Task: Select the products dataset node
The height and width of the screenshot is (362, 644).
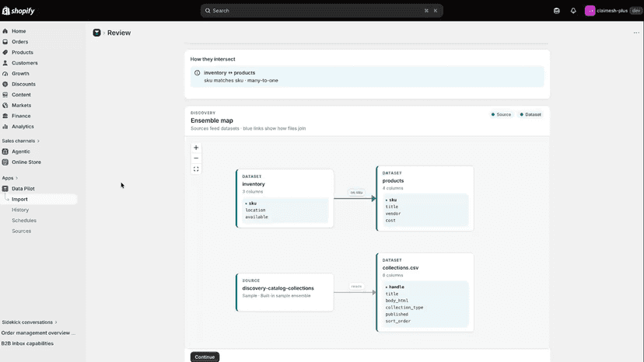Action: click(425, 199)
